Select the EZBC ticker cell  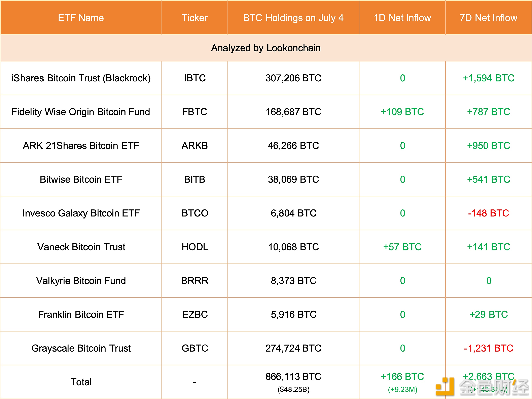[x=194, y=315]
